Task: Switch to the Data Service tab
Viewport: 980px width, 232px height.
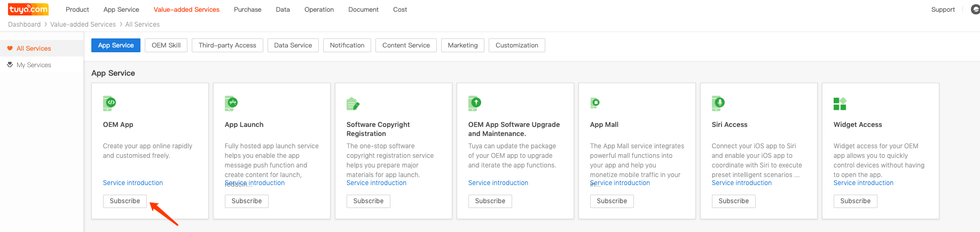Action: coord(293,45)
